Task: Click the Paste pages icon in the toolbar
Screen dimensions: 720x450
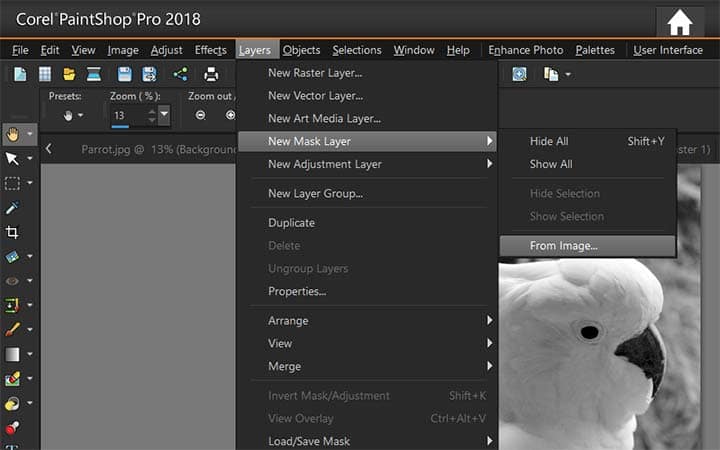Action: 551,74
